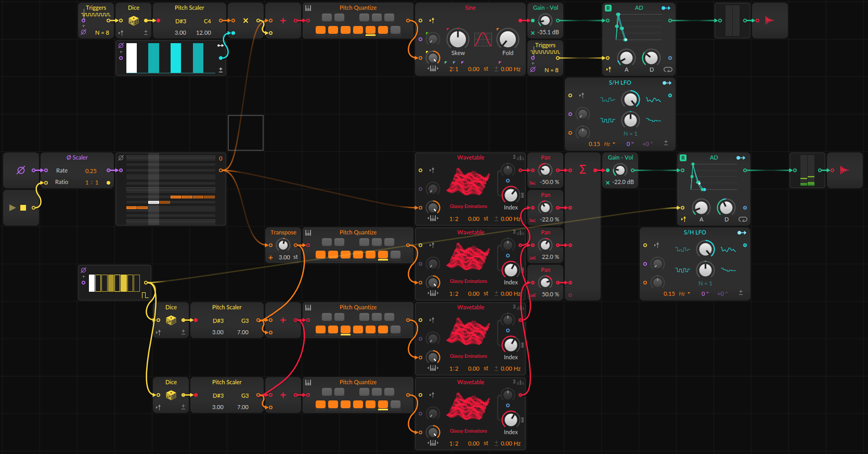
Task: Click the 1:2 ratio on the bottom Wavetable
Action: [x=454, y=444]
